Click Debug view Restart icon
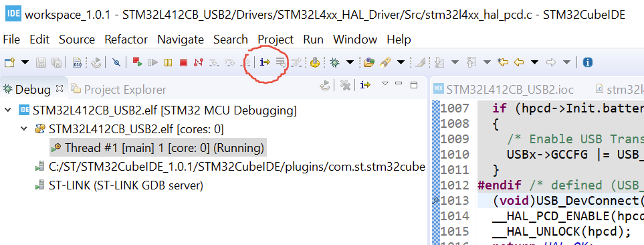The width and height of the screenshot is (644, 245). [325, 85]
